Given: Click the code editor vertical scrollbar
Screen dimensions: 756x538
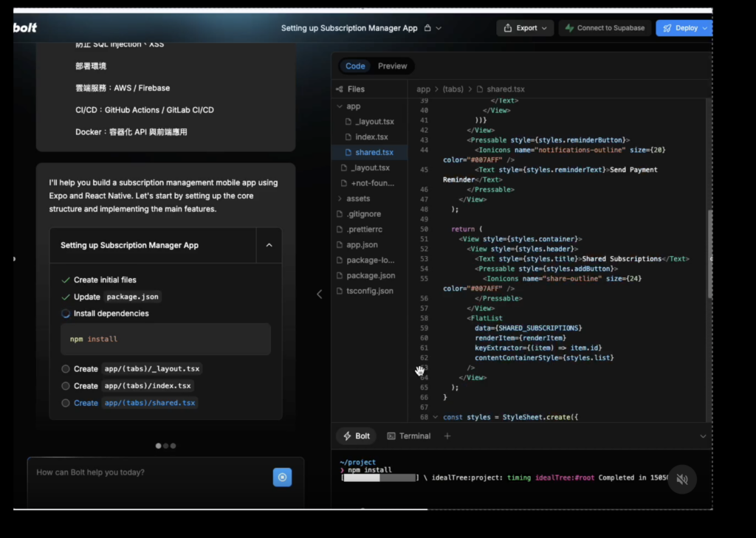Looking at the screenshot, I should tap(709, 254).
